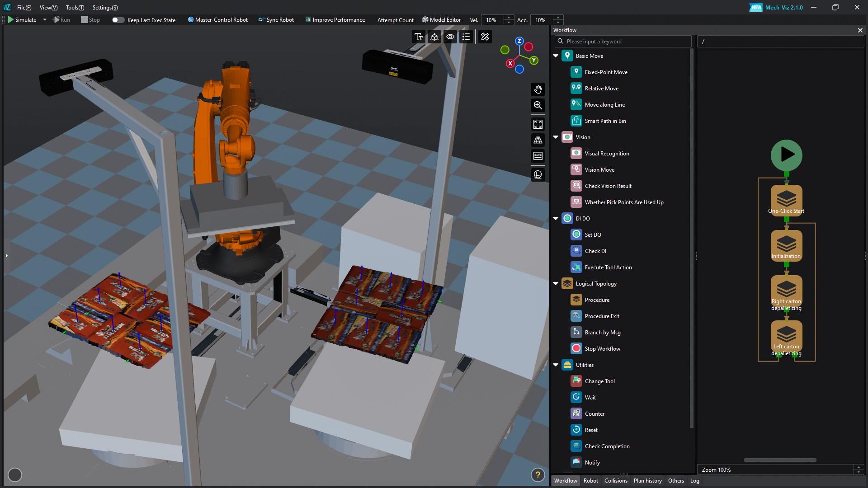The image size is (868, 488).
Task: Toggle the Master-Control Robot option
Action: point(218,20)
